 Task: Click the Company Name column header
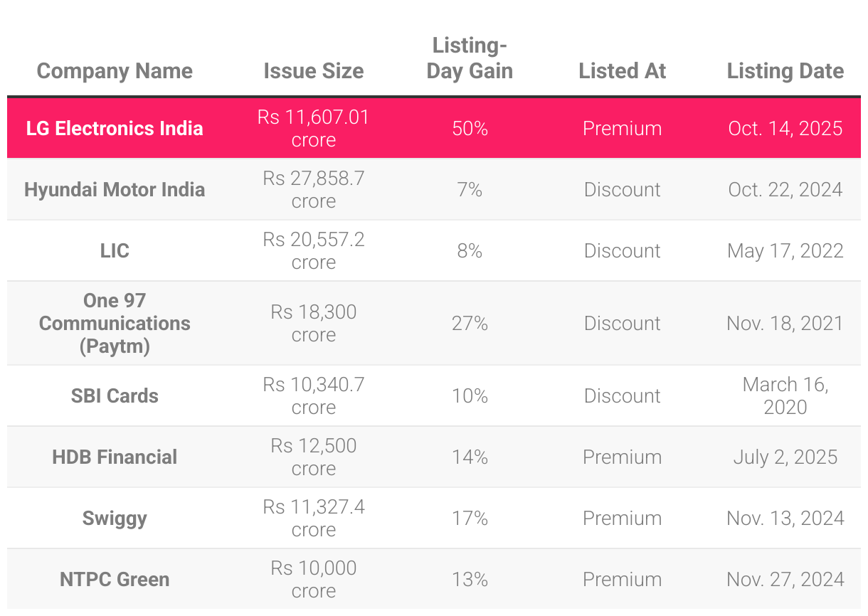pos(115,71)
